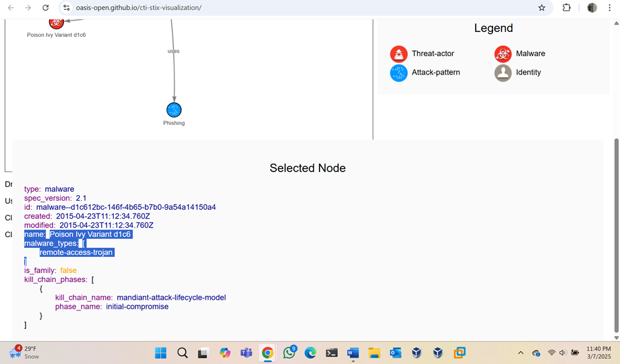Click the Identity legend icon
The image size is (620, 364).
tap(503, 73)
